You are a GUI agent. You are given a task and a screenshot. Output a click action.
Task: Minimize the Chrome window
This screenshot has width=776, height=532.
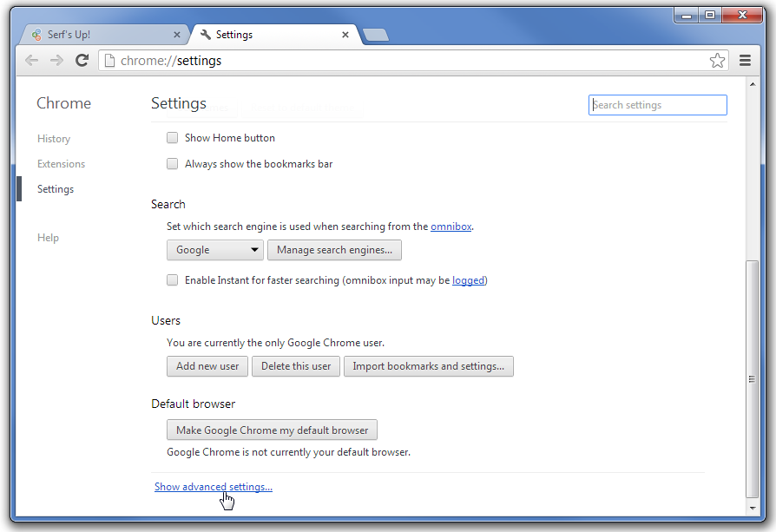(687, 16)
